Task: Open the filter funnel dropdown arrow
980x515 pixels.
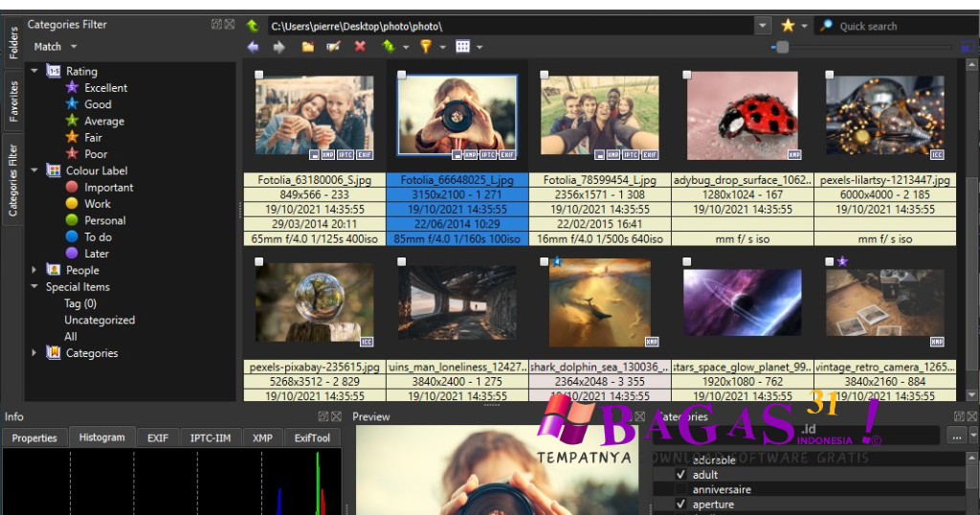Action: [x=442, y=47]
